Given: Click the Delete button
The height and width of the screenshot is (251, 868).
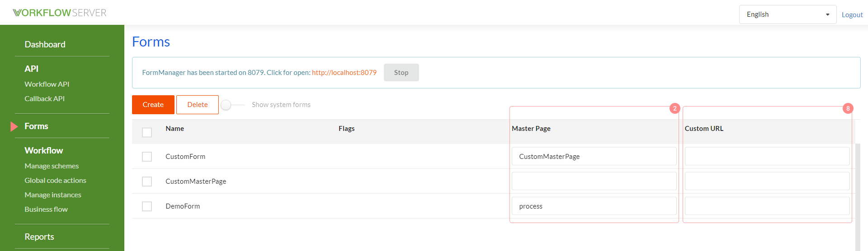Looking at the screenshot, I should point(198,104).
